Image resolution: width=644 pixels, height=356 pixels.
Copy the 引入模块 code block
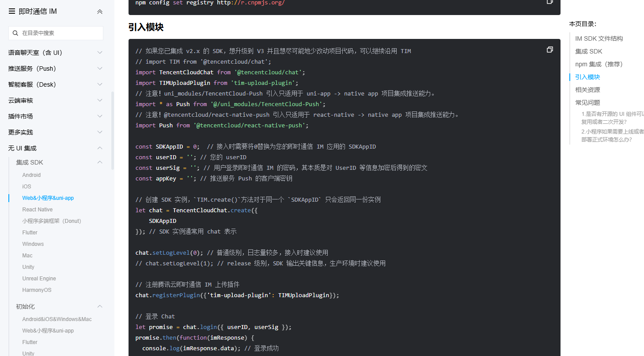(550, 50)
